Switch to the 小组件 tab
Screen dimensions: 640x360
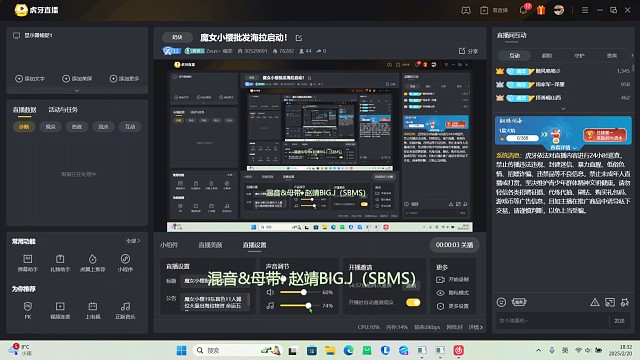[169, 245]
